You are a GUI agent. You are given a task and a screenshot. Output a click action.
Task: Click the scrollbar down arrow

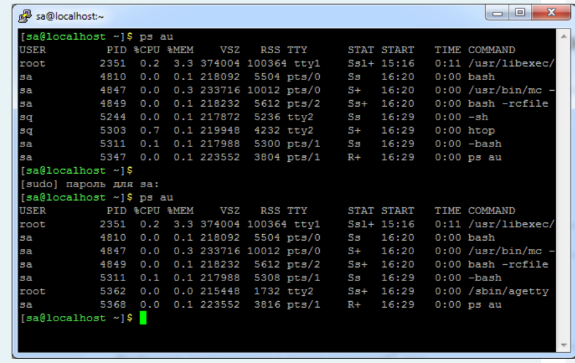(x=564, y=345)
